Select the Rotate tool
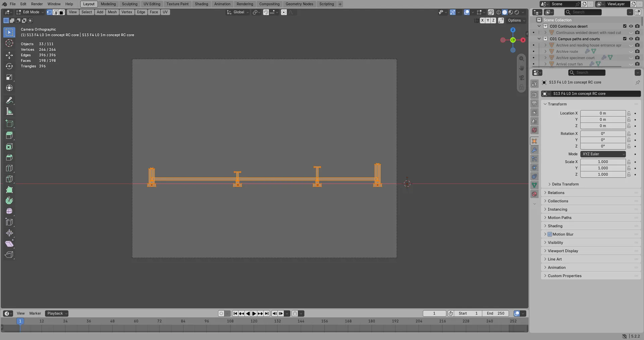 [x=9, y=66]
